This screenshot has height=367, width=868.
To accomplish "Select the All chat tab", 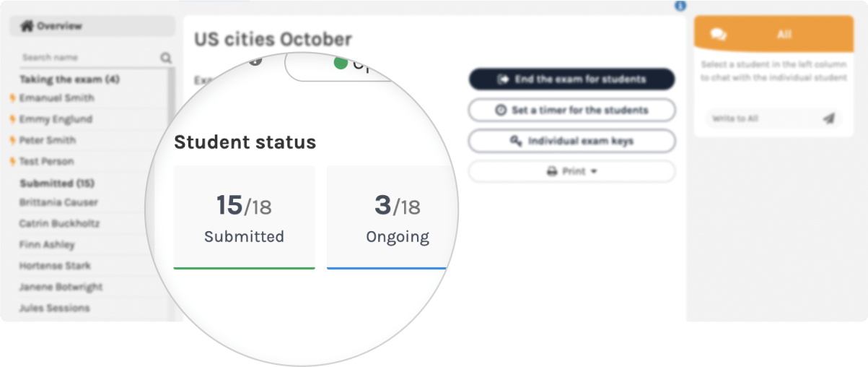I will [x=784, y=34].
